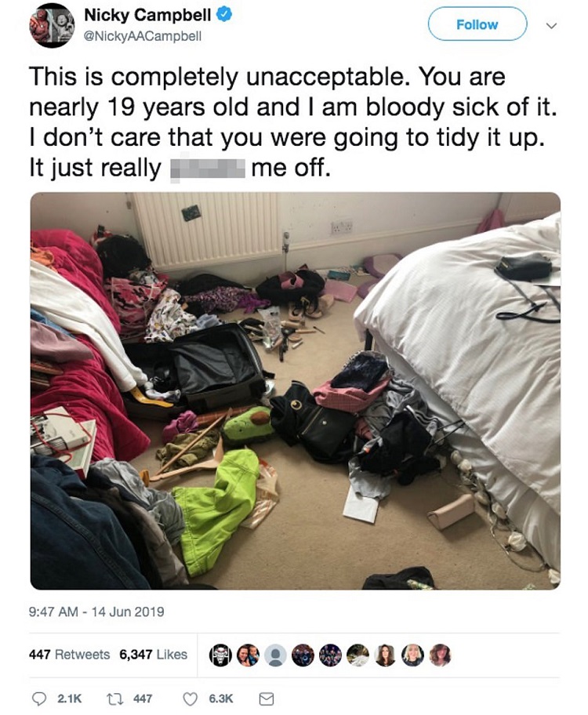Viewport: 588px width, 715px height.
Task: Open the messy bedroom photo
Action: pyautogui.click(x=295, y=390)
